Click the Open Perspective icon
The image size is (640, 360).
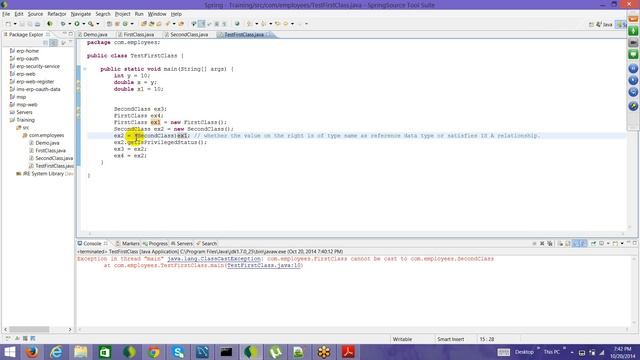591,24
